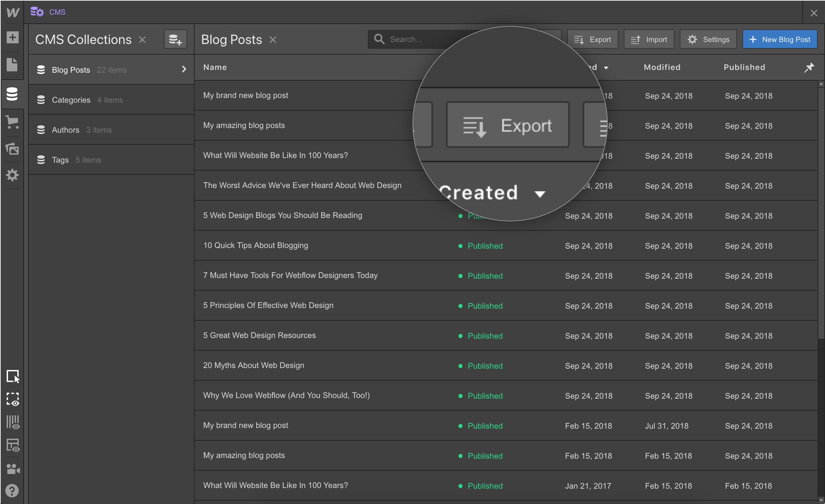Create a new collection with the add-collection icon
Screen dimensions: 825x504
(x=175, y=40)
